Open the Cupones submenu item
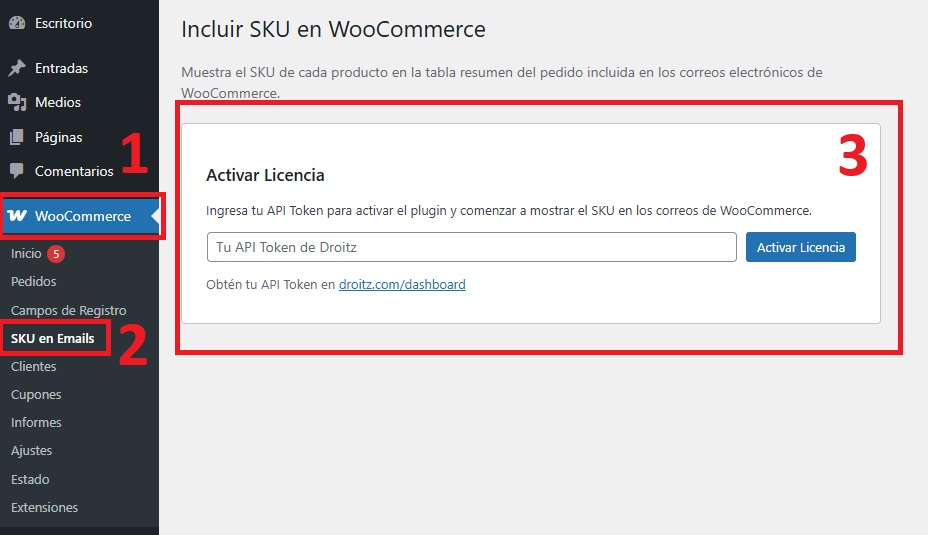The height and width of the screenshot is (535, 928). click(36, 395)
